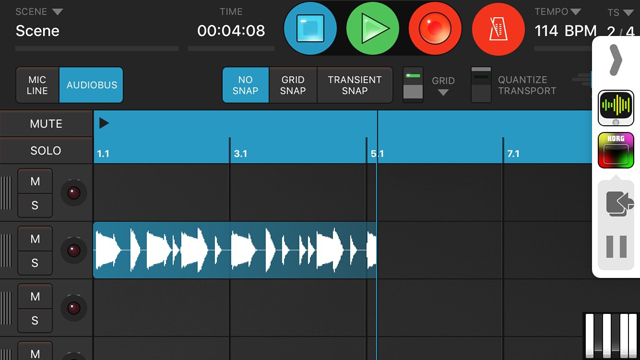Start playback with the green play button

tap(373, 28)
